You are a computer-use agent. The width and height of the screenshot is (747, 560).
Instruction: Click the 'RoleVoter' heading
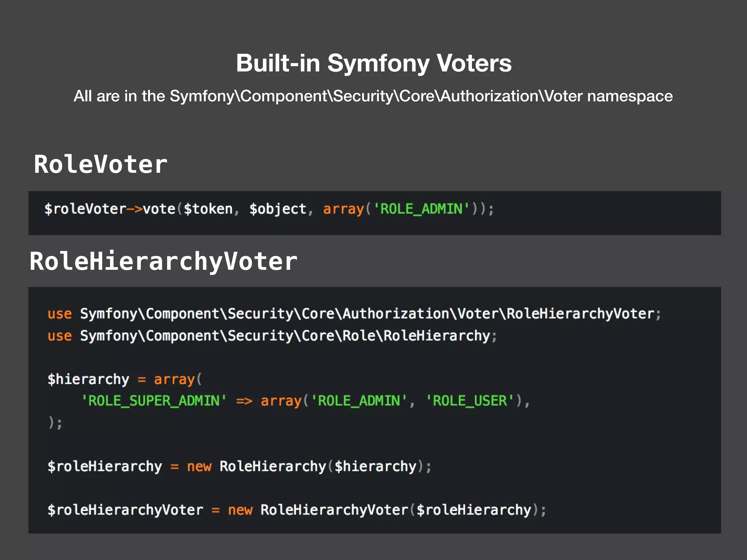tap(100, 164)
